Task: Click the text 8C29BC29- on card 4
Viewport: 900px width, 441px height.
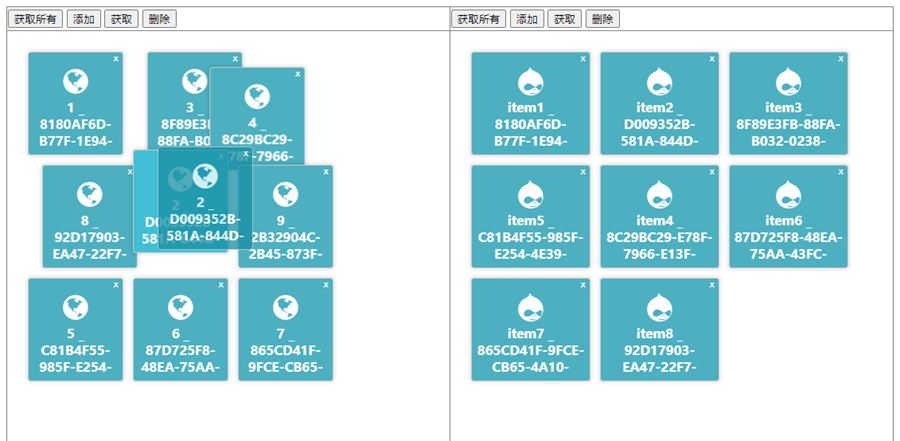Action: pos(257,140)
